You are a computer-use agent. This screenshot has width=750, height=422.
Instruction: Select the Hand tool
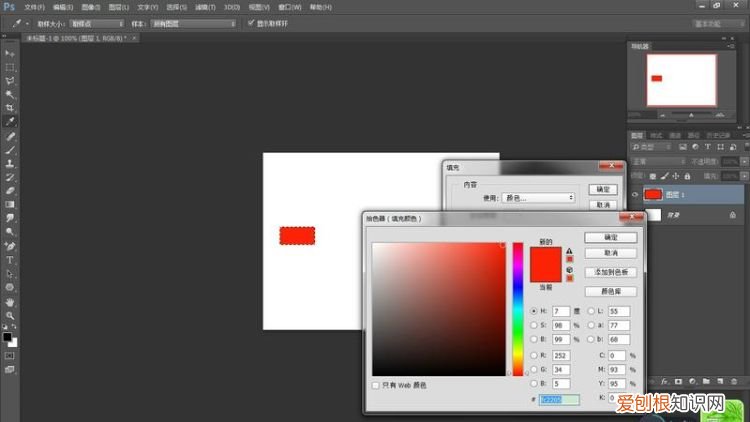tap(10, 301)
